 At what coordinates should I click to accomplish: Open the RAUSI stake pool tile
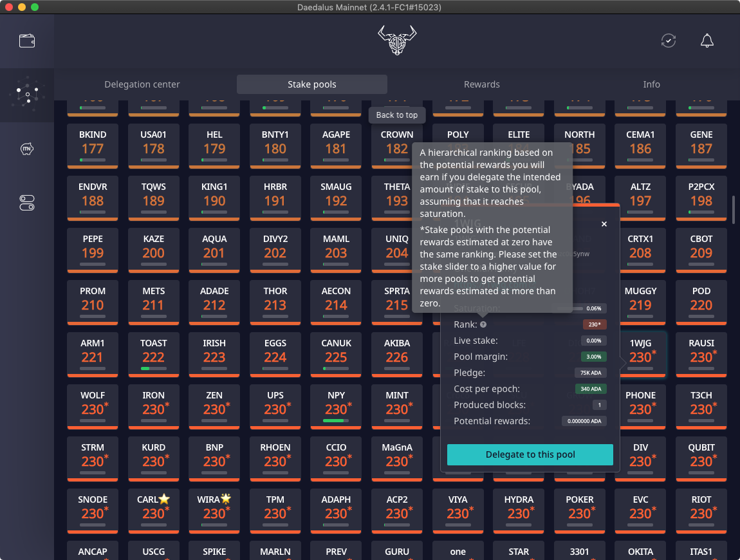point(701,353)
